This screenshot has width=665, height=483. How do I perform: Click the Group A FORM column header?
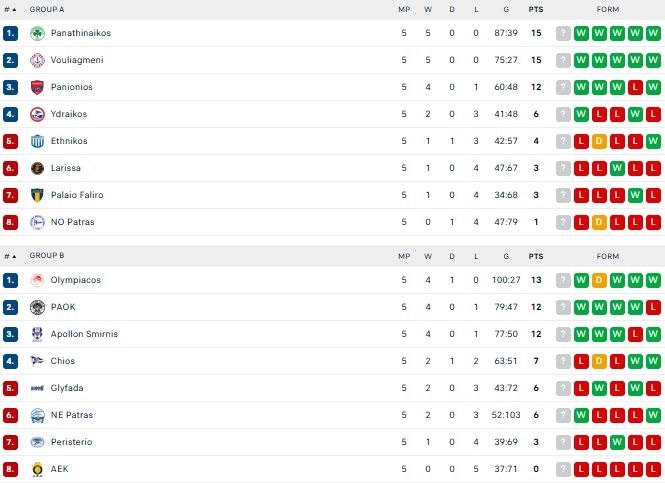click(607, 9)
